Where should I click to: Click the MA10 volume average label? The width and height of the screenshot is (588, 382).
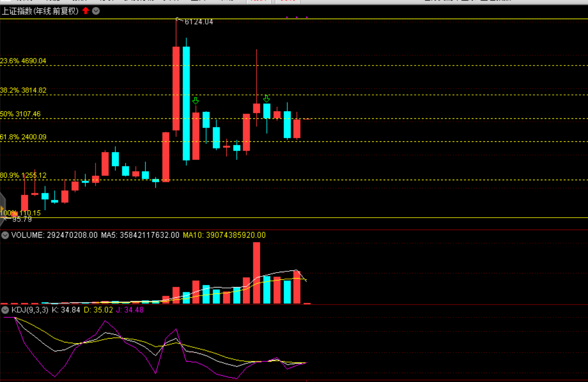pyautogui.click(x=224, y=235)
